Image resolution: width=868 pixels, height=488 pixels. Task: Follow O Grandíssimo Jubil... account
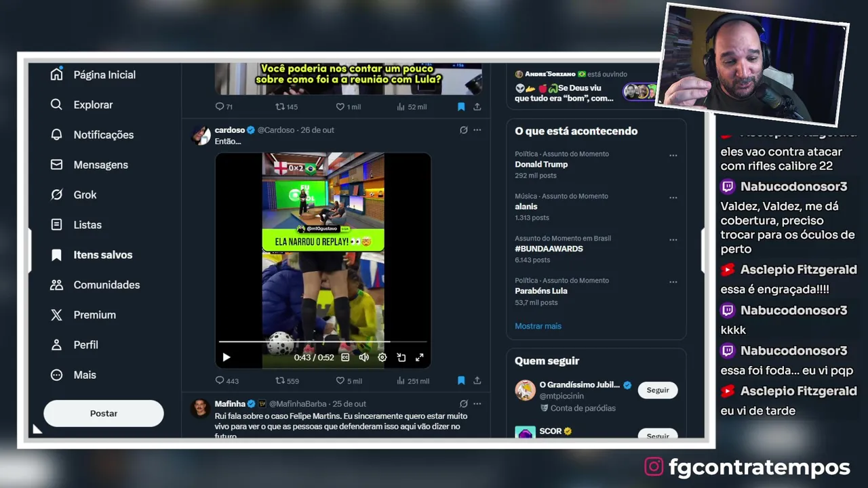[658, 390]
